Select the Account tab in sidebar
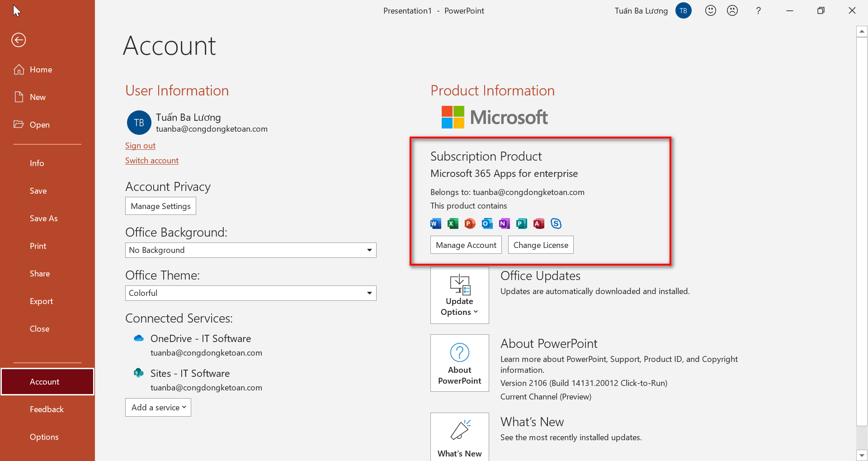The image size is (868, 461). coord(47,382)
